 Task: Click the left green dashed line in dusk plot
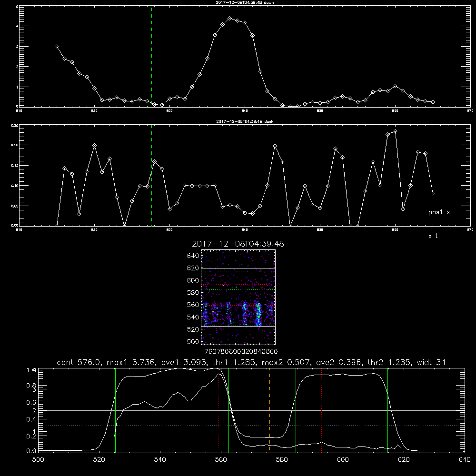(151, 175)
